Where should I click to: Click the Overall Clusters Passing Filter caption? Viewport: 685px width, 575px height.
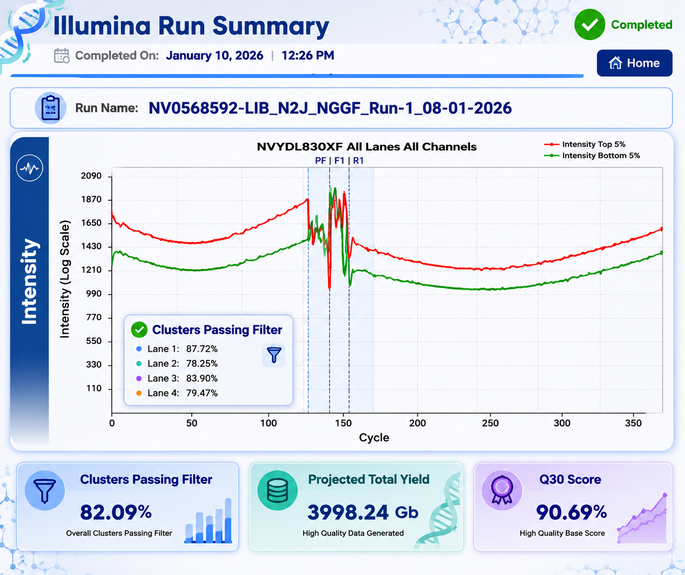(119, 533)
